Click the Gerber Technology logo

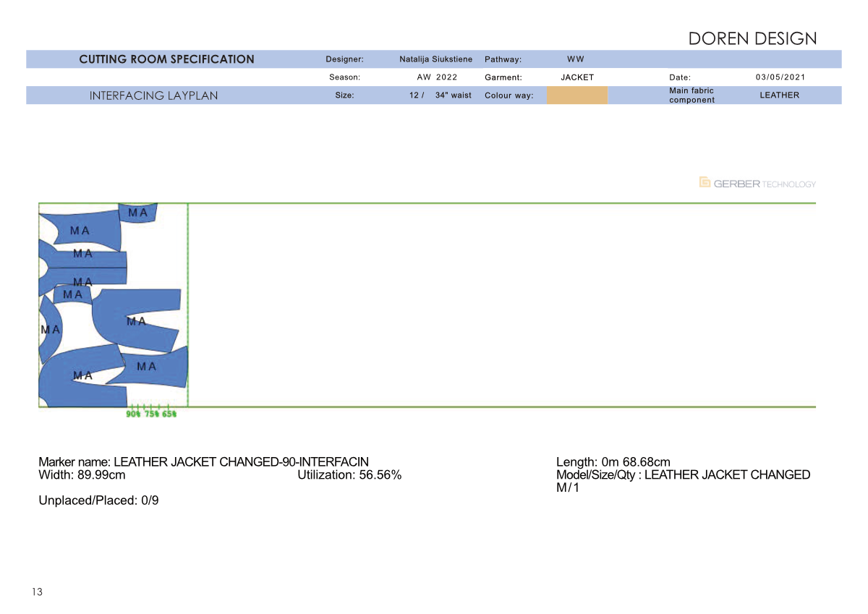[757, 183]
